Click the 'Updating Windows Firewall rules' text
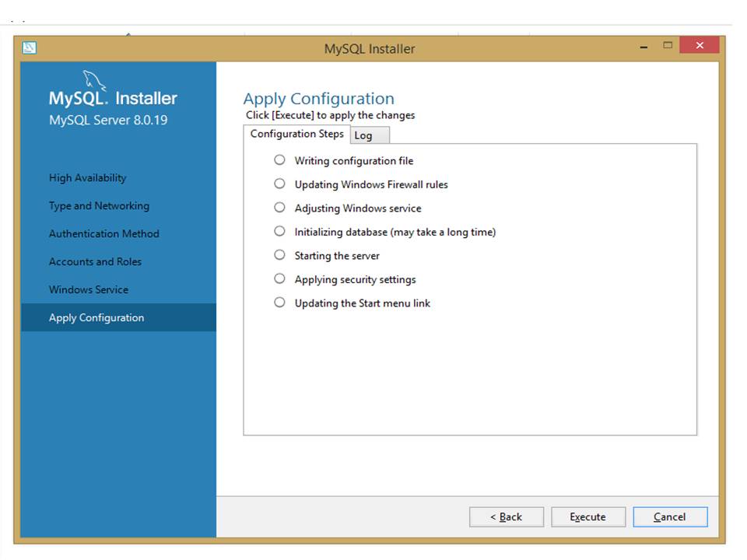This screenshot has height=560, width=747. coord(371,185)
